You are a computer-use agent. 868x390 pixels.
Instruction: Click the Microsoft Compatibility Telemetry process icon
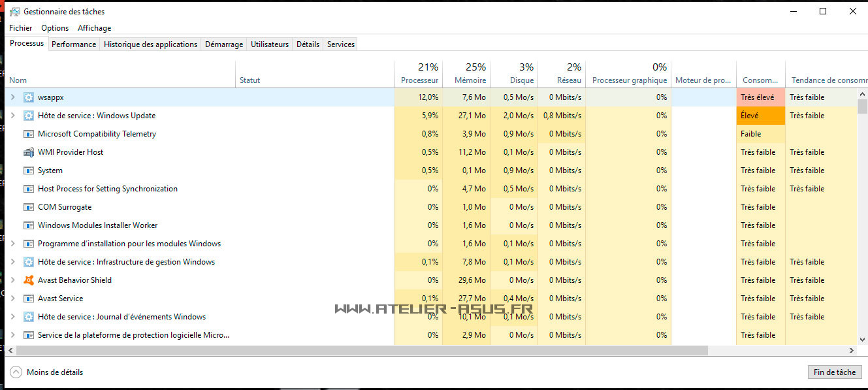click(x=28, y=134)
